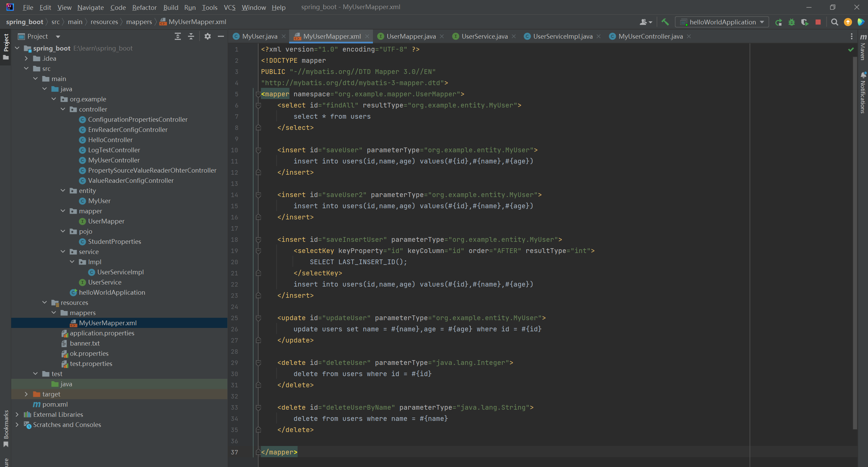Open Project panel settings gear
Viewport: 868px width, 467px height.
pyautogui.click(x=208, y=36)
